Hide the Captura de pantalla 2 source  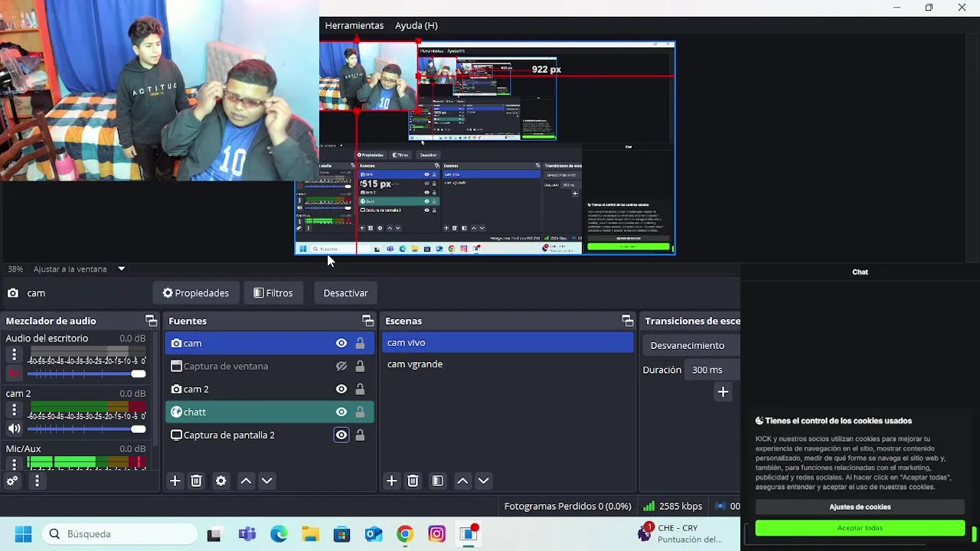pyautogui.click(x=341, y=435)
